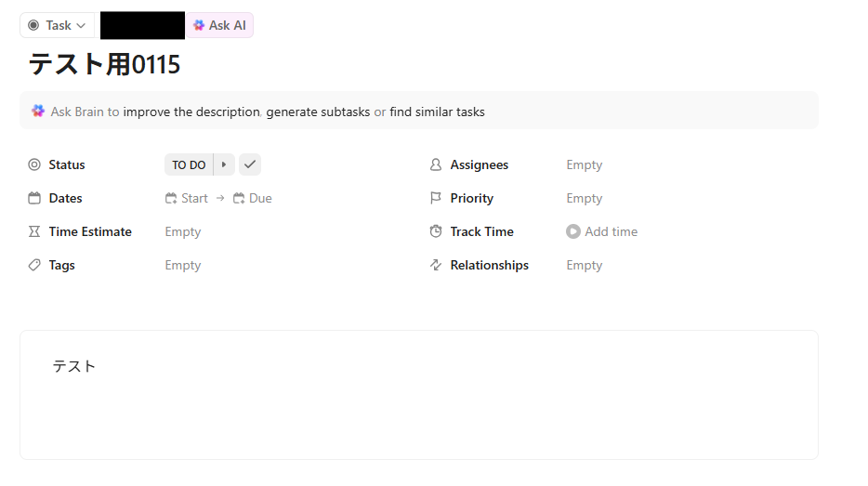Screen dimensions: 868x486
Task: Click the Time Estimate hourglass icon
Action: [x=34, y=231]
